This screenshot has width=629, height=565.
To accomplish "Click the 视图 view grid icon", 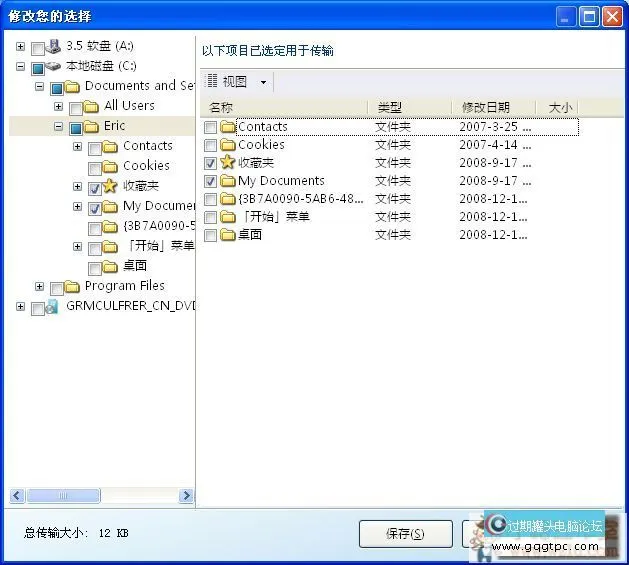I will [211, 81].
